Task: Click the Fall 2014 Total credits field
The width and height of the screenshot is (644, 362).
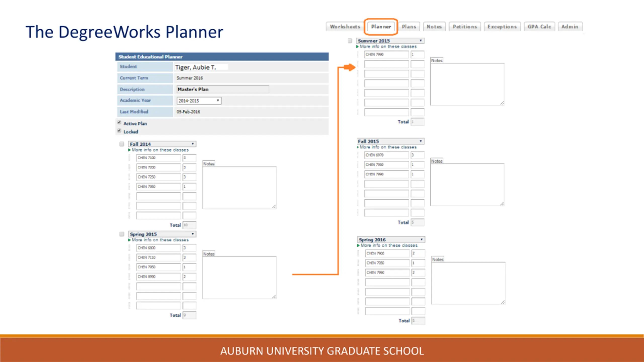Action: point(189,225)
